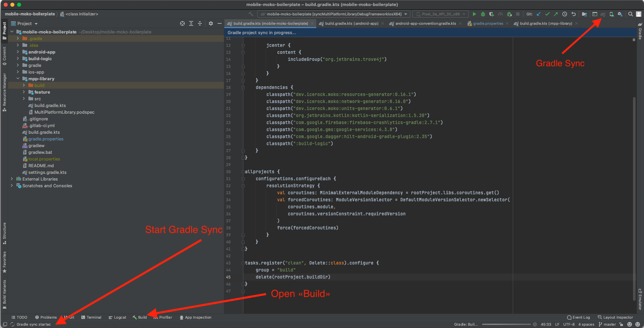Open account avatar icon in toolbar

coord(639,14)
